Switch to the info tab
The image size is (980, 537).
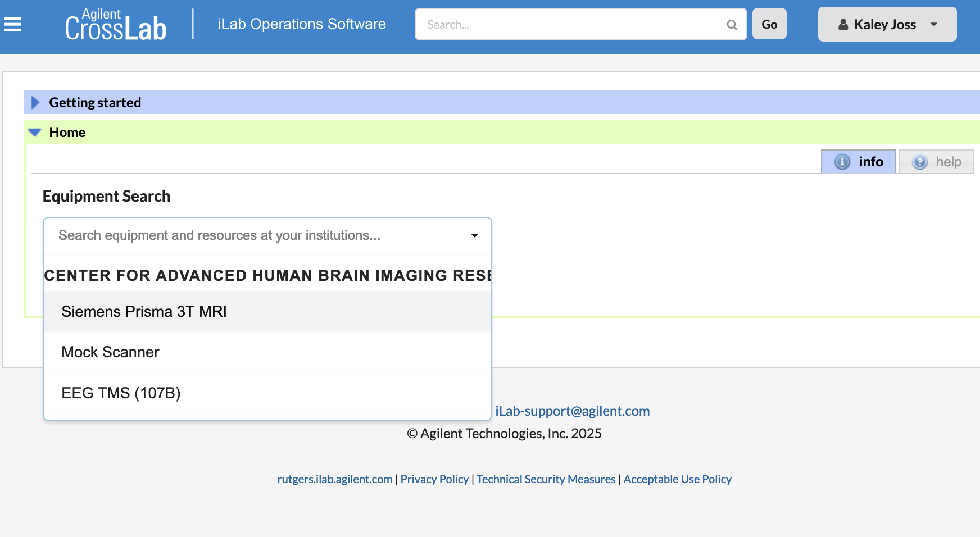[x=859, y=162]
